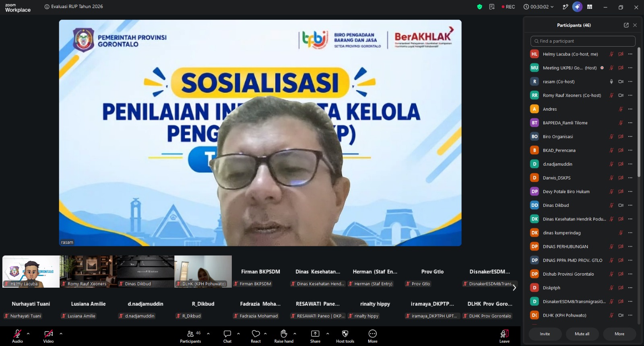Click the Share screen icon
The width and height of the screenshot is (644, 346).
click(x=315, y=334)
